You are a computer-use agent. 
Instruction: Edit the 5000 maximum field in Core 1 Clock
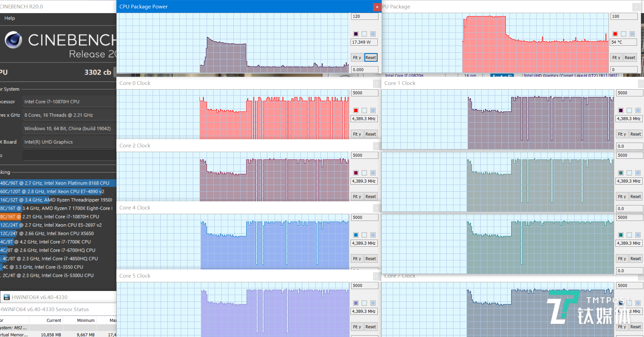point(630,93)
